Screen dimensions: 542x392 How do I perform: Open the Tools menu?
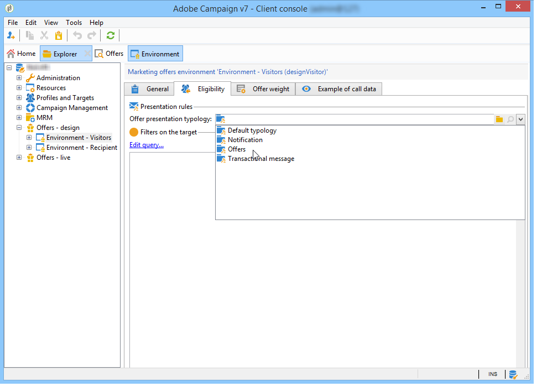click(x=74, y=23)
